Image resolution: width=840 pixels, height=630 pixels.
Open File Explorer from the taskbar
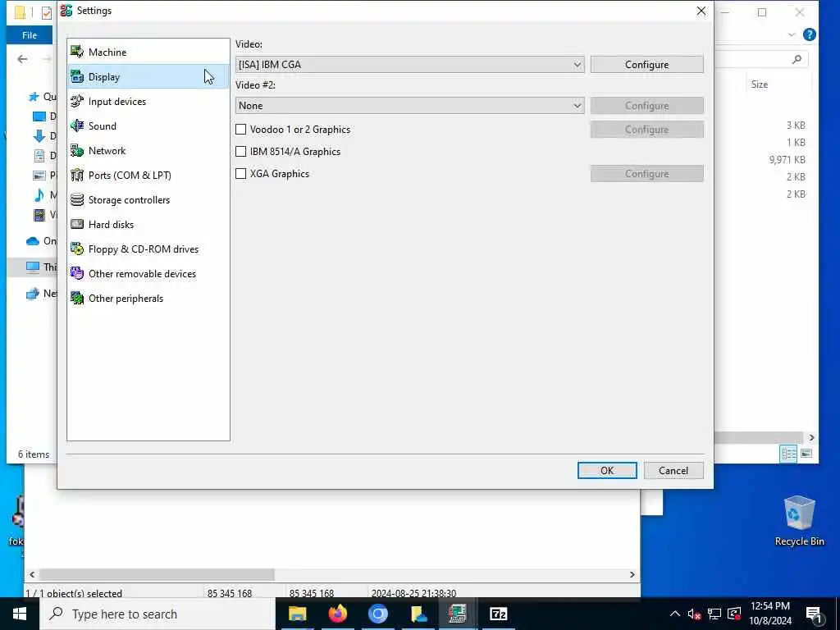point(297,614)
